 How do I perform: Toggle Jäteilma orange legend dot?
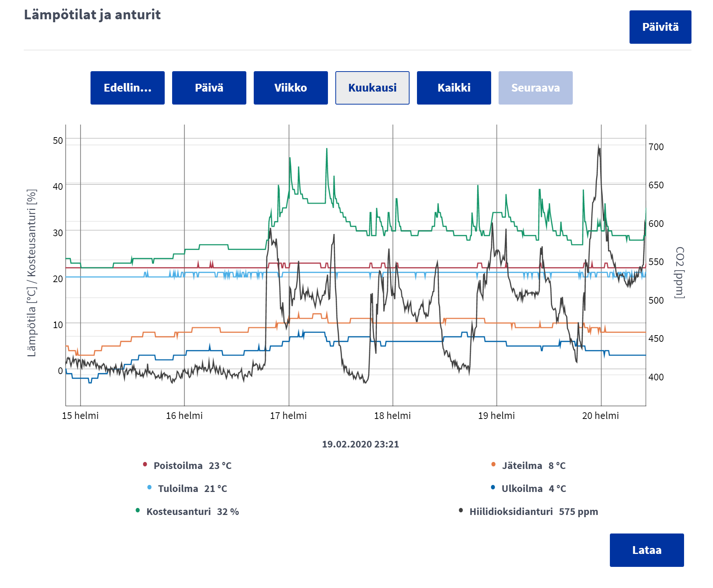493,465
